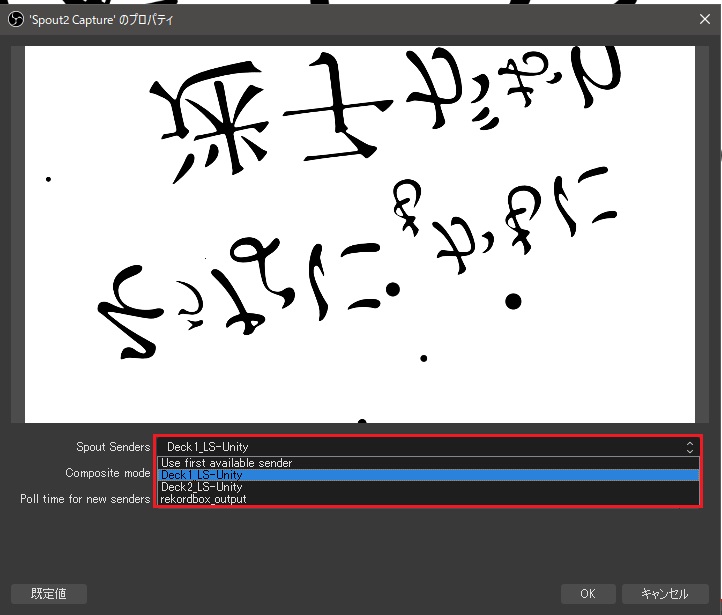
Task: Choose Deck2_LS-Unity from the sender list
Action: (x=428, y=487)
